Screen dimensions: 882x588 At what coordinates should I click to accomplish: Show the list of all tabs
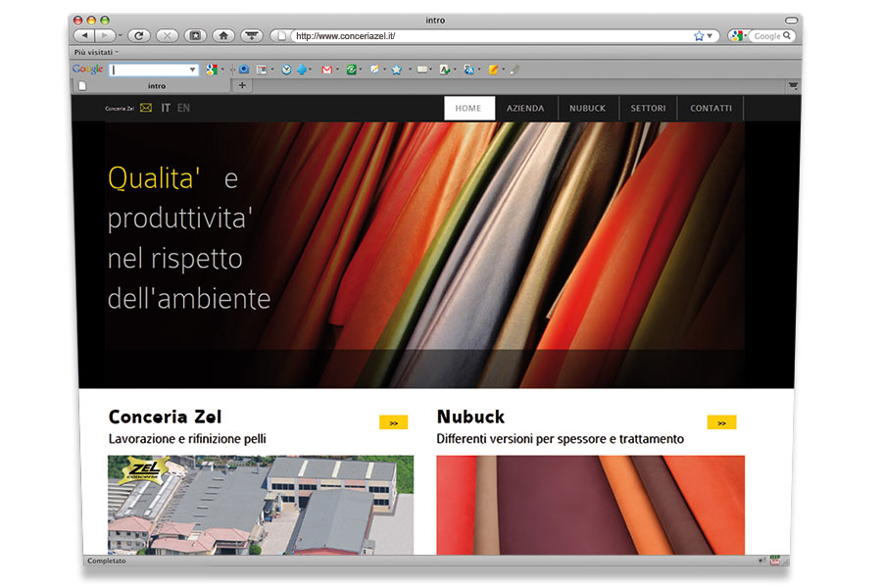(793, 85)
